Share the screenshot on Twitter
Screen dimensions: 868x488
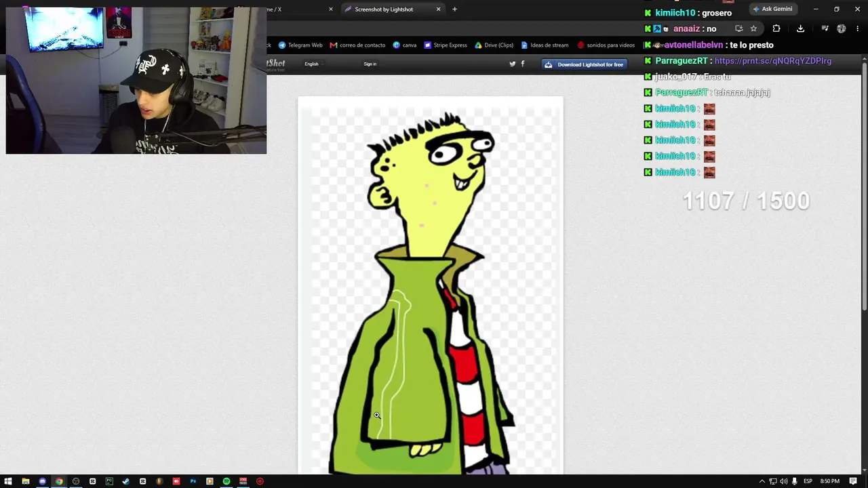513,64
